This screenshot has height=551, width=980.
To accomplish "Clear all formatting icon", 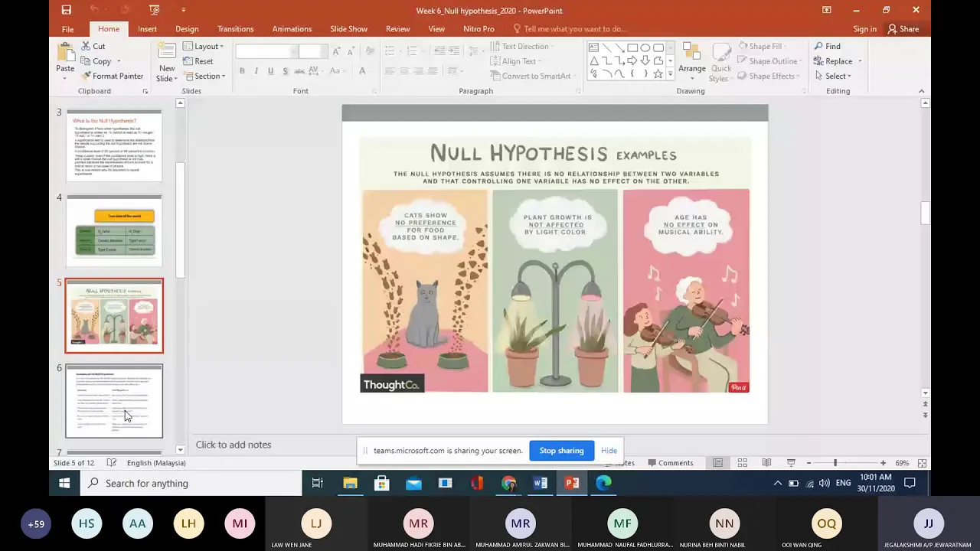I will [370, 51].
